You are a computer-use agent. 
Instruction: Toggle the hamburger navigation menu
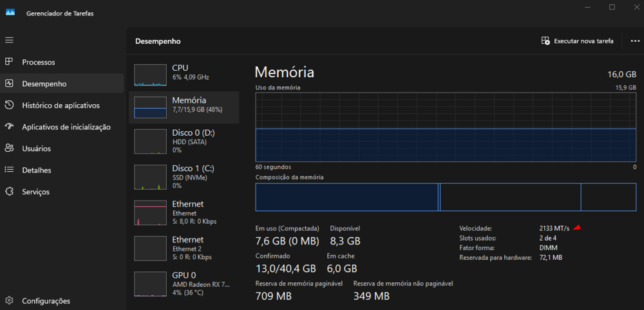click(x=9, y=40)
